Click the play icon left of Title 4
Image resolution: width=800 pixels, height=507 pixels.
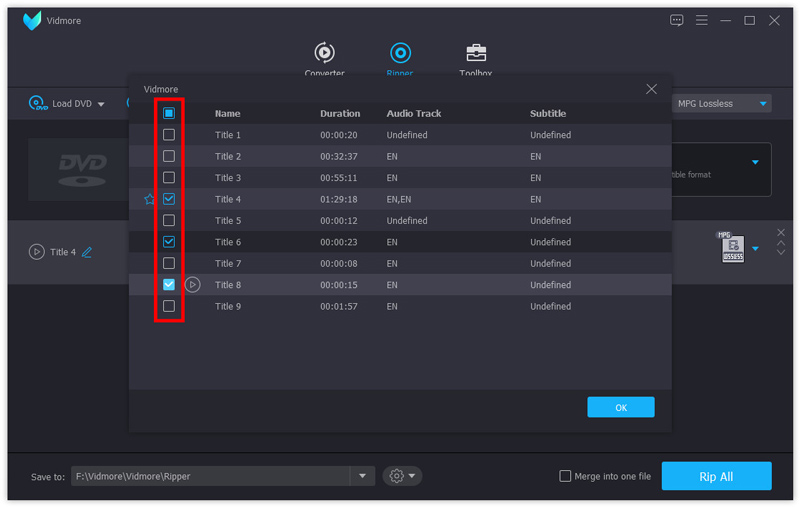click(x=37, y=252)
